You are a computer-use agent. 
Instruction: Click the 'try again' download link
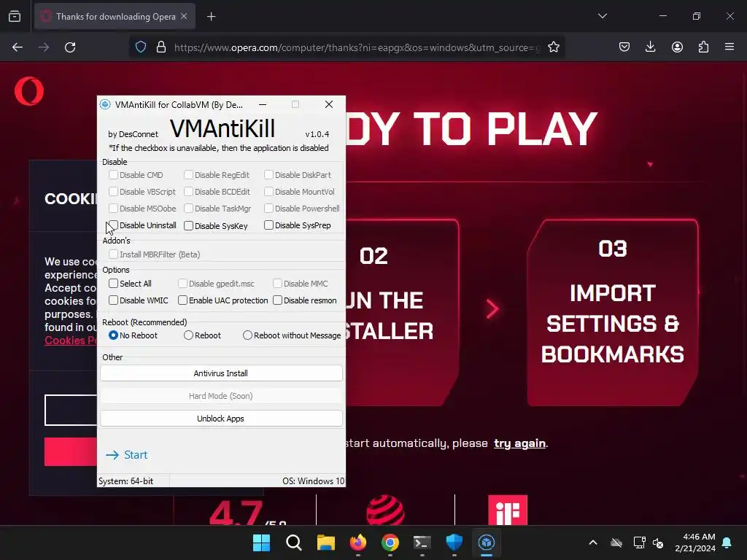(x=519, y=443)
